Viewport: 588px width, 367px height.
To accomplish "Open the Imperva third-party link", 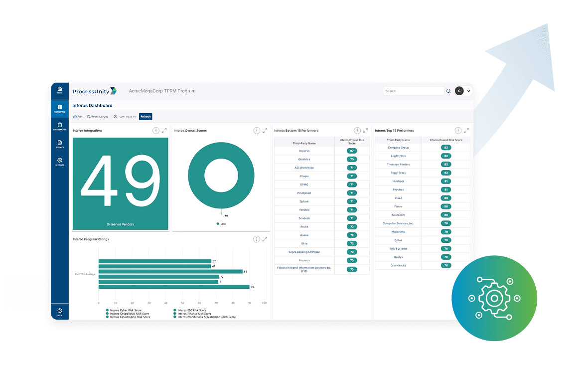I will point(304,151).
